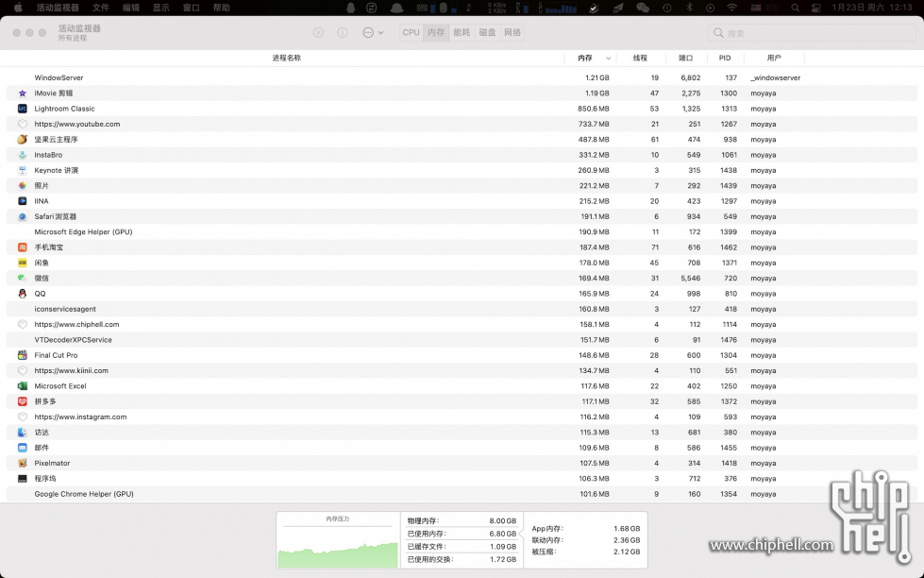Click the 内存压力 graph
Image resolution: width=924 pixels, height=578 pixels.
pyautogui.click(x=338, y=540)
